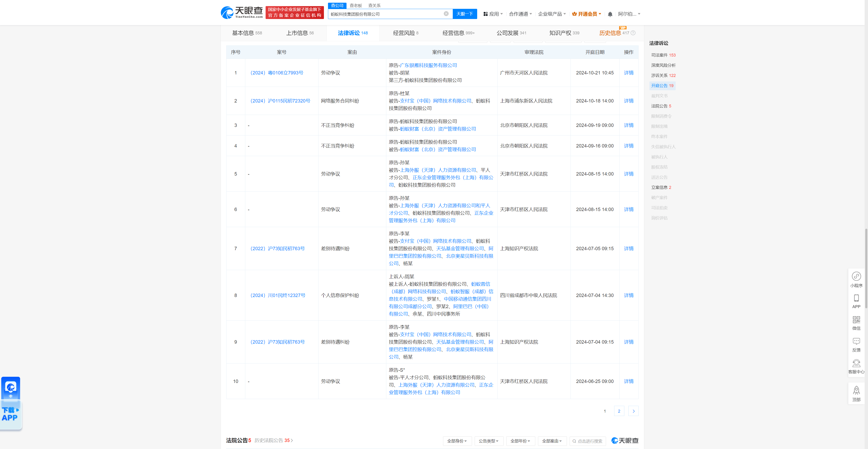The height and width of the screenshot is (449, 868).
Task: Open the 公司发展 tab
Action: 511,33
